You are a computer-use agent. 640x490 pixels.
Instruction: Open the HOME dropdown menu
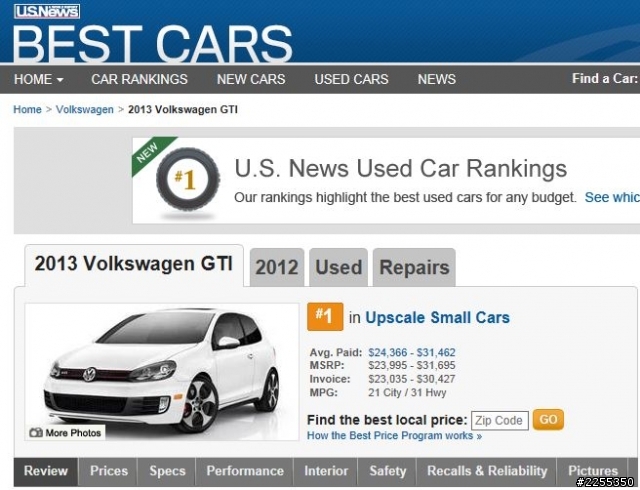(x=39, y=79)
